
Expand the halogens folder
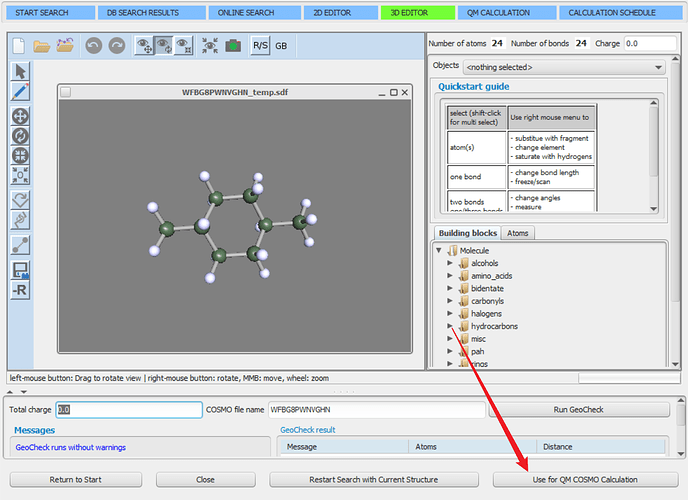coord(450,313)
